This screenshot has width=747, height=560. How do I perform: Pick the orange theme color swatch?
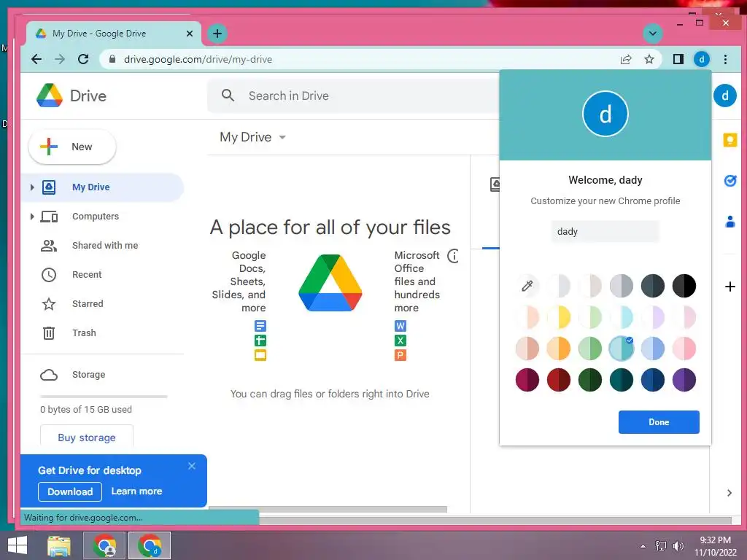558,349
